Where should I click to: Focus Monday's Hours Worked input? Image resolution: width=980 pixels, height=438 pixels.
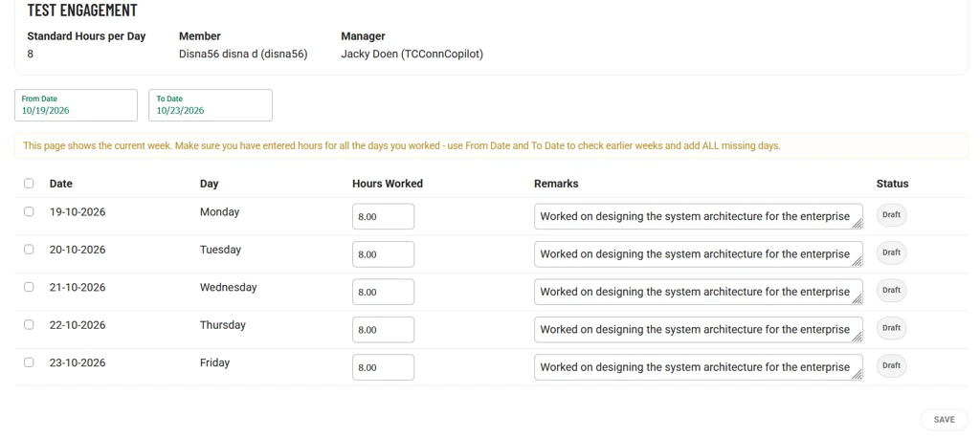click(x=383, y=217)
